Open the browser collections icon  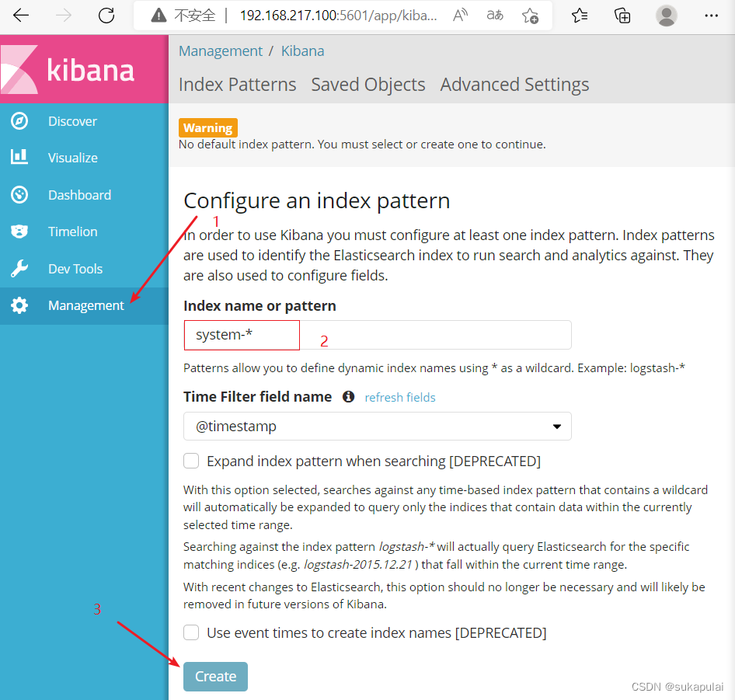(x=622, y=16)
